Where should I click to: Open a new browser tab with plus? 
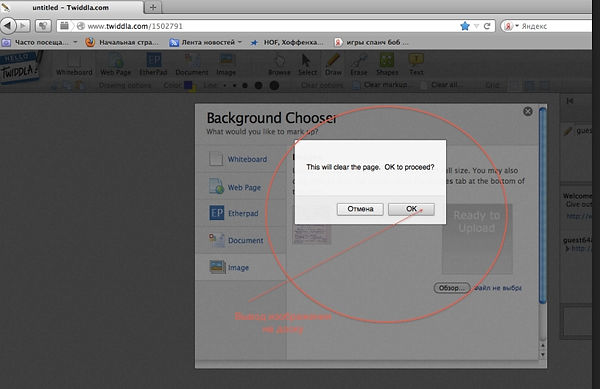153,7
